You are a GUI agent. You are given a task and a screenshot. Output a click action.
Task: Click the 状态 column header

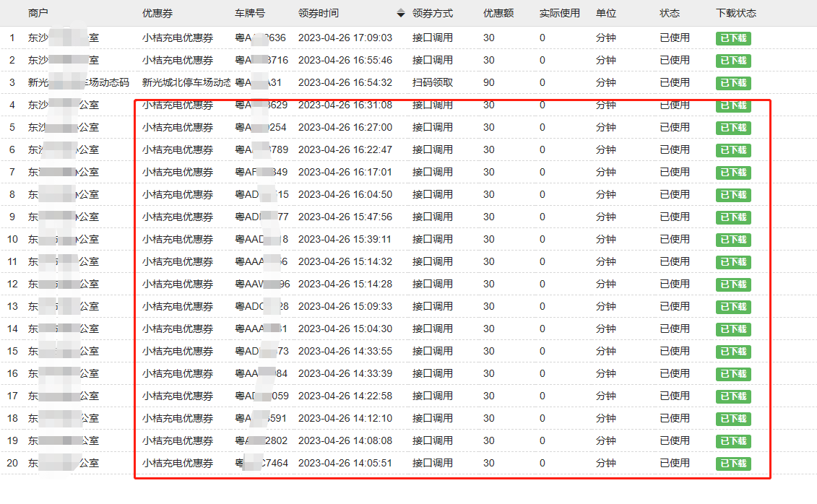(x=670, y=14)
